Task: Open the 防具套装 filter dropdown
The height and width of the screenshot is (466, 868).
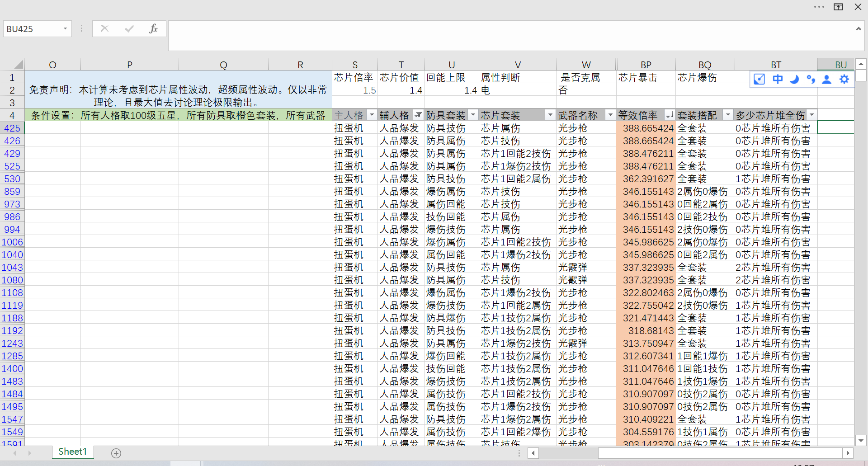Action: click(473, 115)
